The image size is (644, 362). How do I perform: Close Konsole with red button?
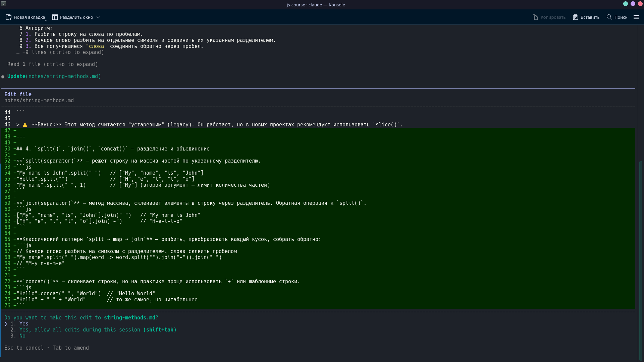(x=640, y=4)
